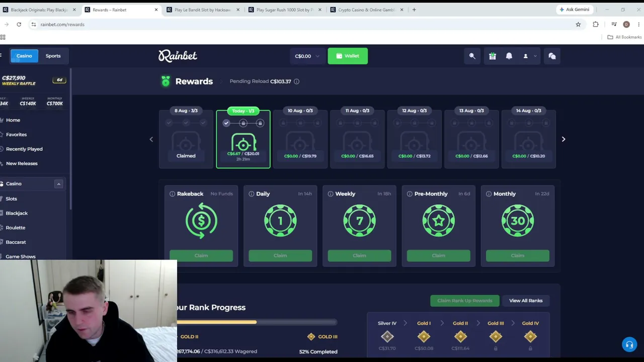Expand the profile menu chevron

point(535,56)
